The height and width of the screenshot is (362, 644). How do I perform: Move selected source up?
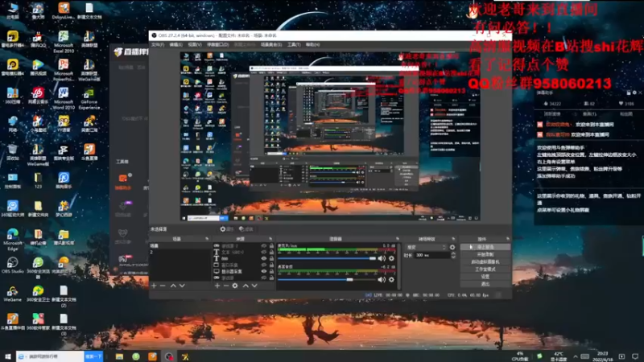(246, 286)
